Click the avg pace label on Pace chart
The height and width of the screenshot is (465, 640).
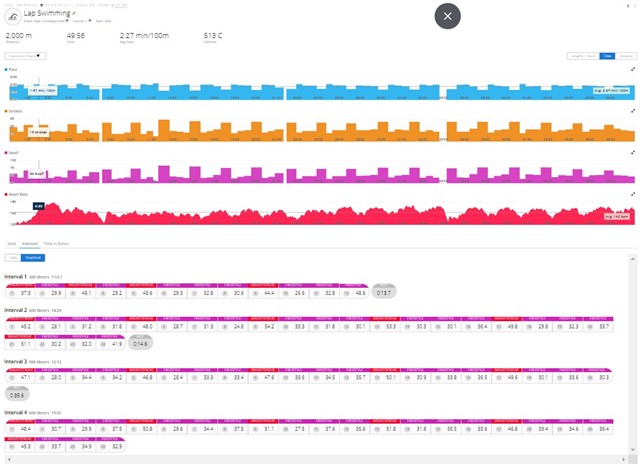611,90
